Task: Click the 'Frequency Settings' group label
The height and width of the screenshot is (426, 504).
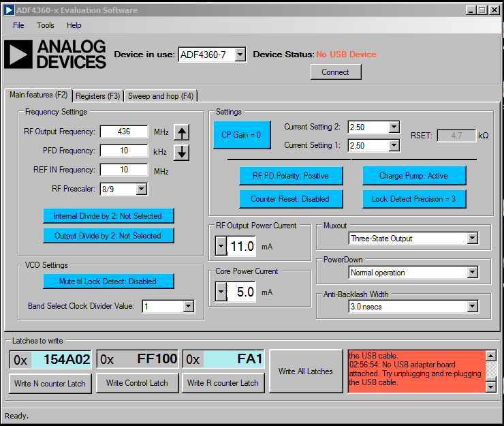Action: [56, 112]
